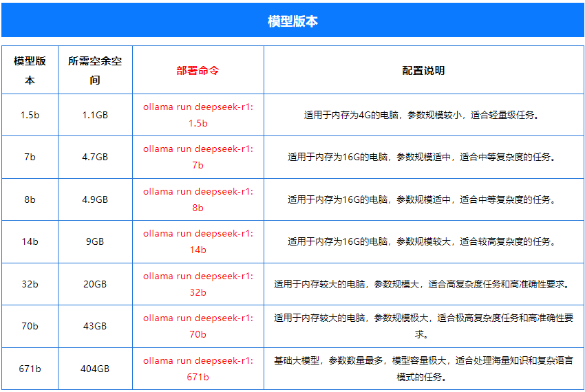Click the 7b model version cell

(30, 157)
